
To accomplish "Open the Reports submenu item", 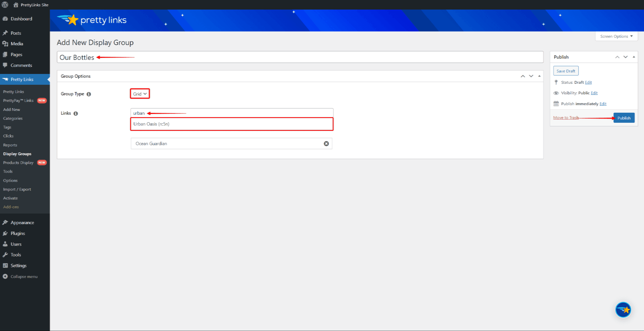I will (x=10, y=145).
